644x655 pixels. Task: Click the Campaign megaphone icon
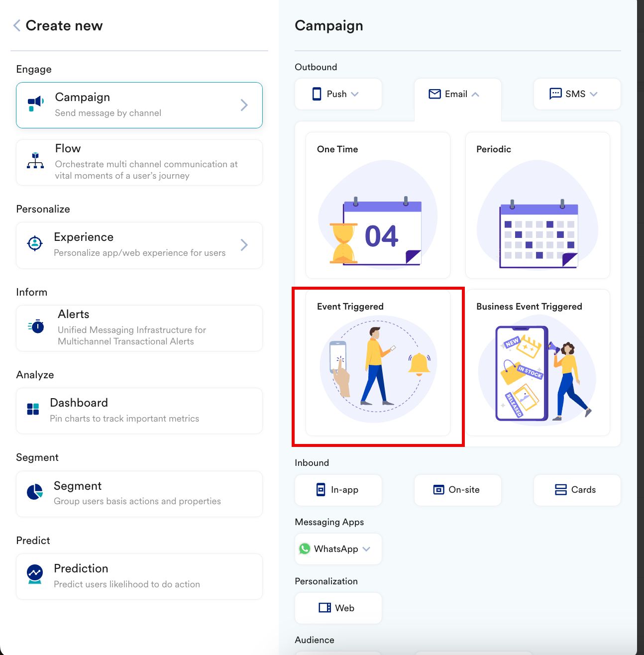[36, 104]
